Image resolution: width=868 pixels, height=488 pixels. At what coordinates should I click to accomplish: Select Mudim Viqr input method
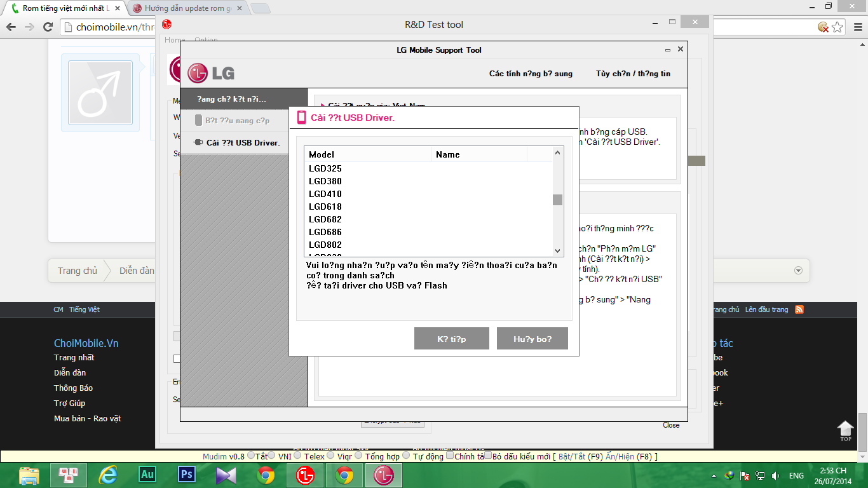point(331,456)
